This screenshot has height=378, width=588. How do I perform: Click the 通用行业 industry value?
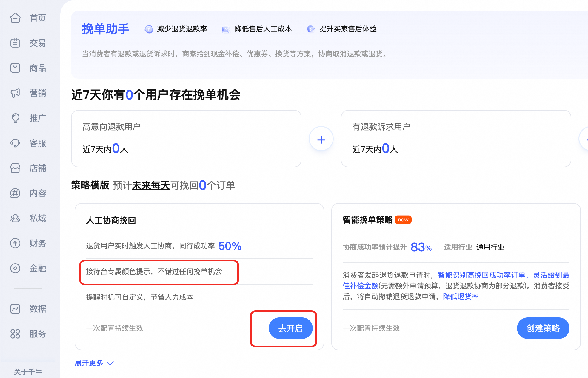490,247
